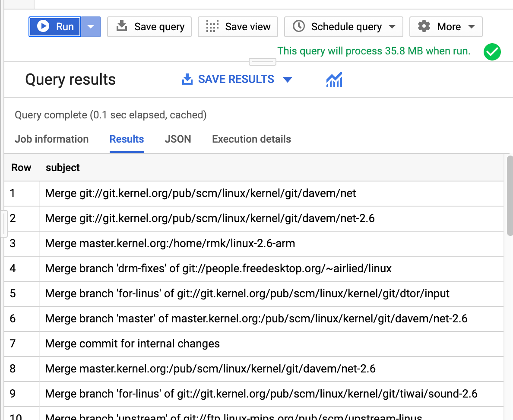Click the SAVE RESULTS download icon
Viewport: 513px width, 420px height.
[x=187, y=79]
